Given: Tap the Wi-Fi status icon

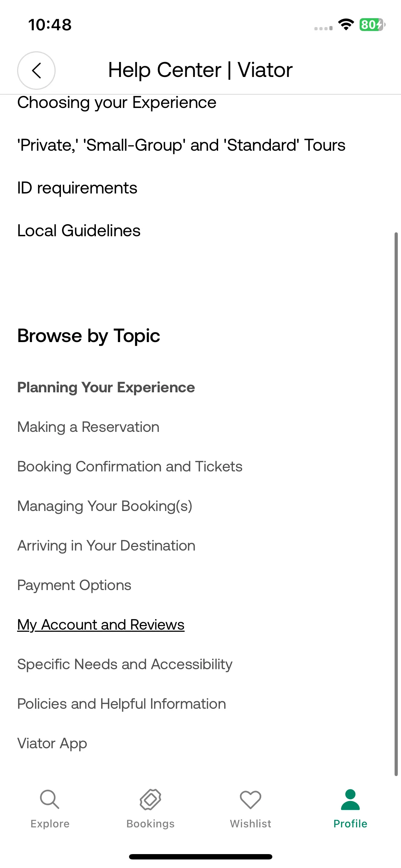Looking at the screenshot, I should (x=346, y=25).
